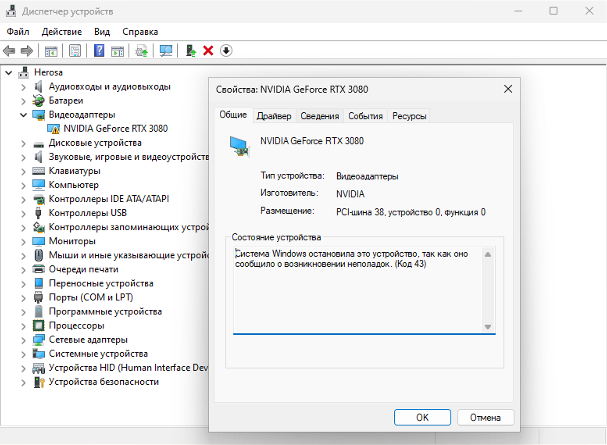Click Scan for hardware changes monitor icon
This screenshot has height=445, width=607.
point(166,51)
